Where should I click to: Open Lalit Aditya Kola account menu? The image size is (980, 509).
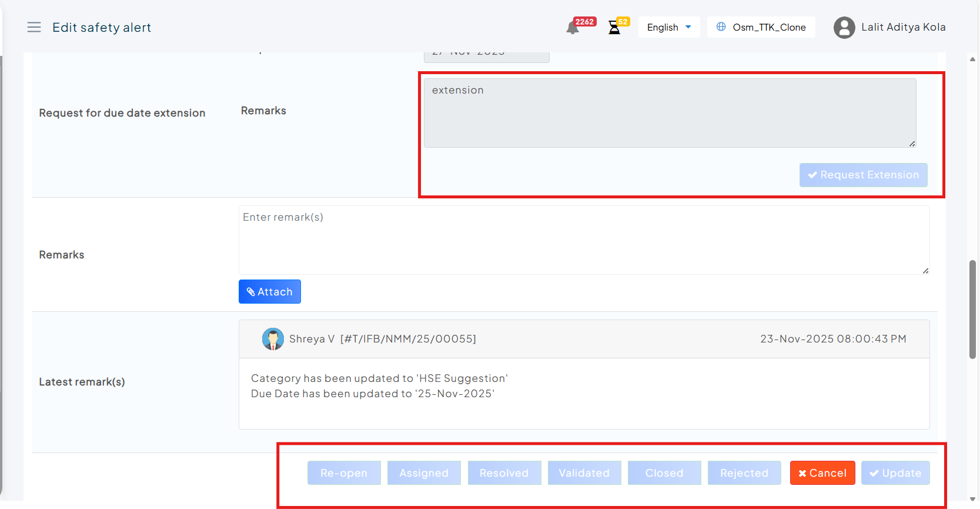(903, 27)
